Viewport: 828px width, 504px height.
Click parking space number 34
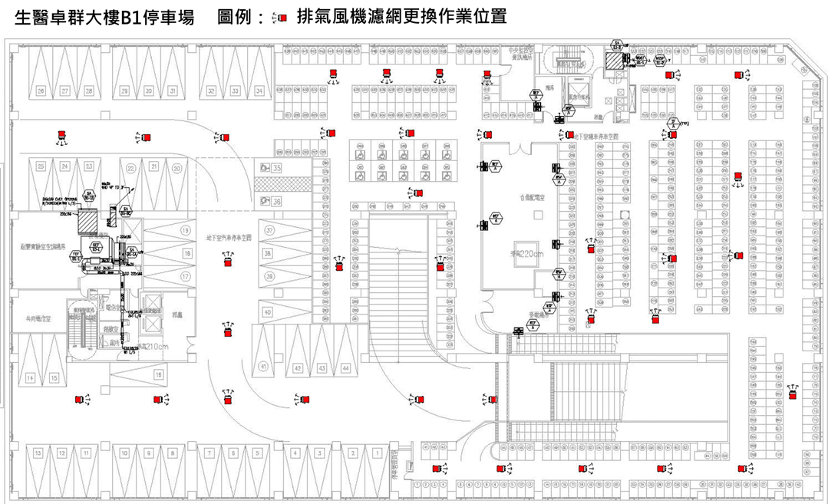point(259,91)
